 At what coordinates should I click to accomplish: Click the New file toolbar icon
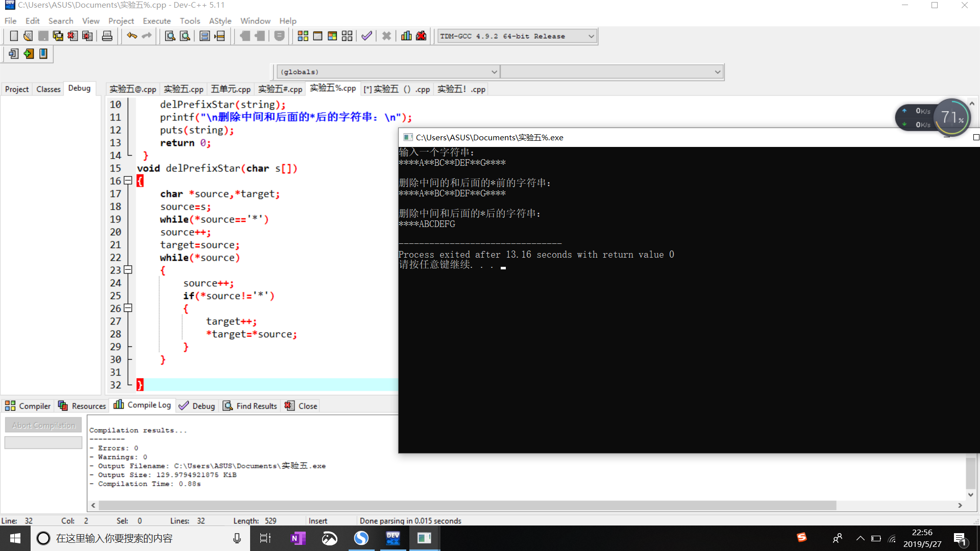[14, 36]
